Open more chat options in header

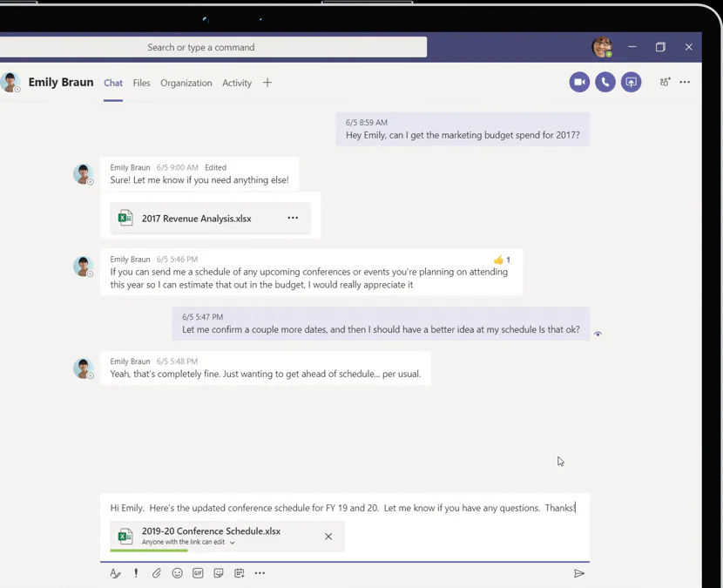(686, 82)
